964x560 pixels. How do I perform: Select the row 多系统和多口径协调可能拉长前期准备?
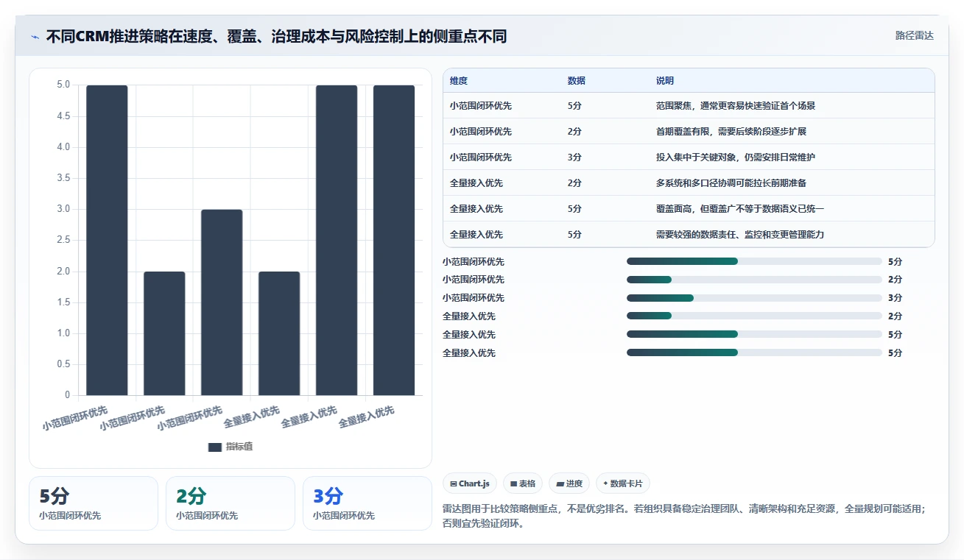click(x=689, y=183)
